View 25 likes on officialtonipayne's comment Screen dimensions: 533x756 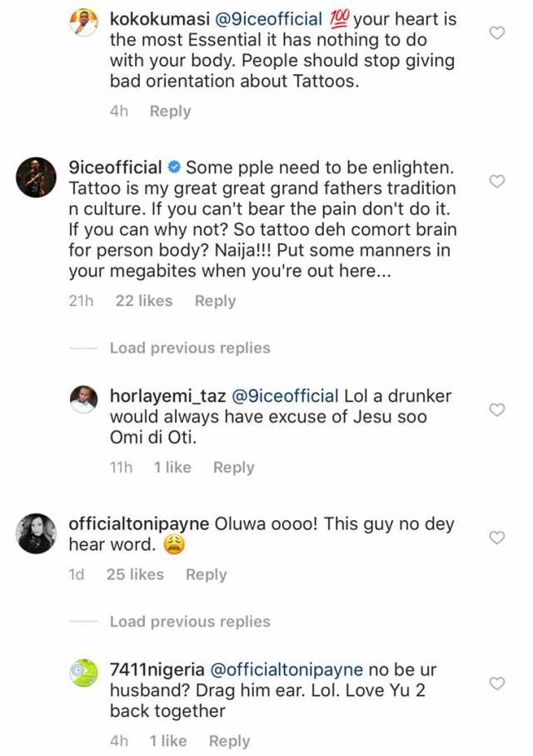pyautogui.click(x=135, y=574)
